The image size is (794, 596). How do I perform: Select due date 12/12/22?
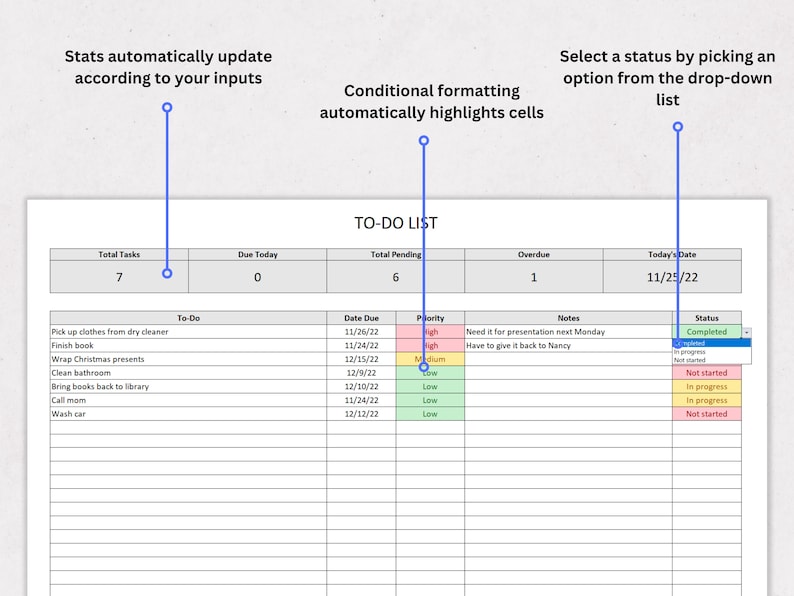coord(362,414)
